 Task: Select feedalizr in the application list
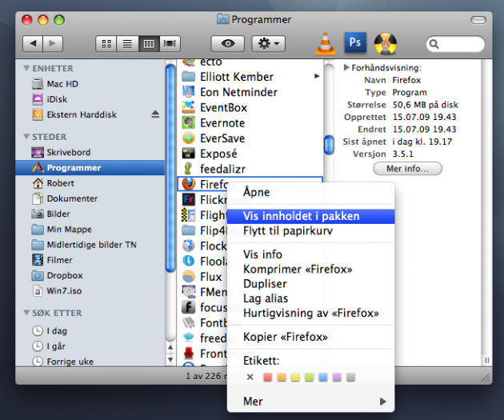click(x=250, y=169)
